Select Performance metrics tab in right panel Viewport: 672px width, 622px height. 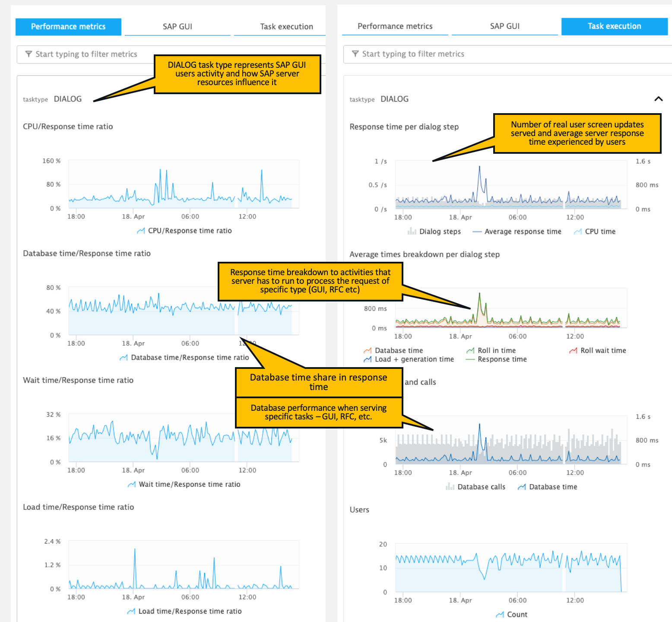pyautogui.click(x=395, y=26)
